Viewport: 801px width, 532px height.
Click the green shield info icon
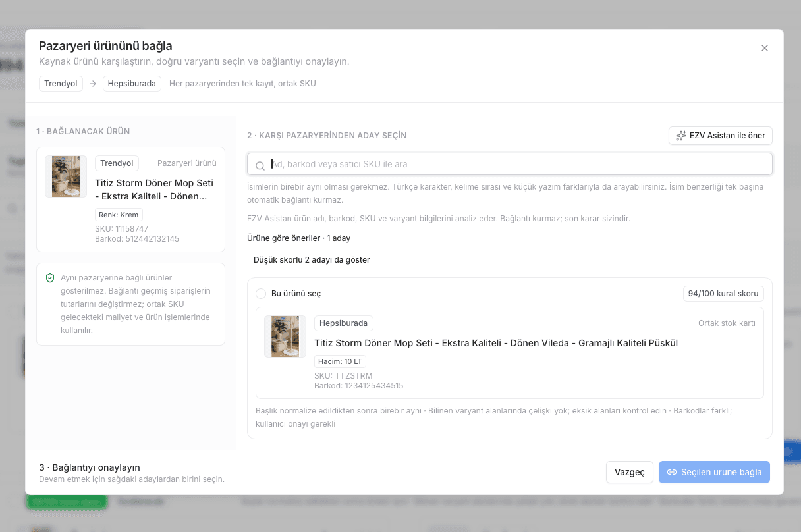[50, 278]
